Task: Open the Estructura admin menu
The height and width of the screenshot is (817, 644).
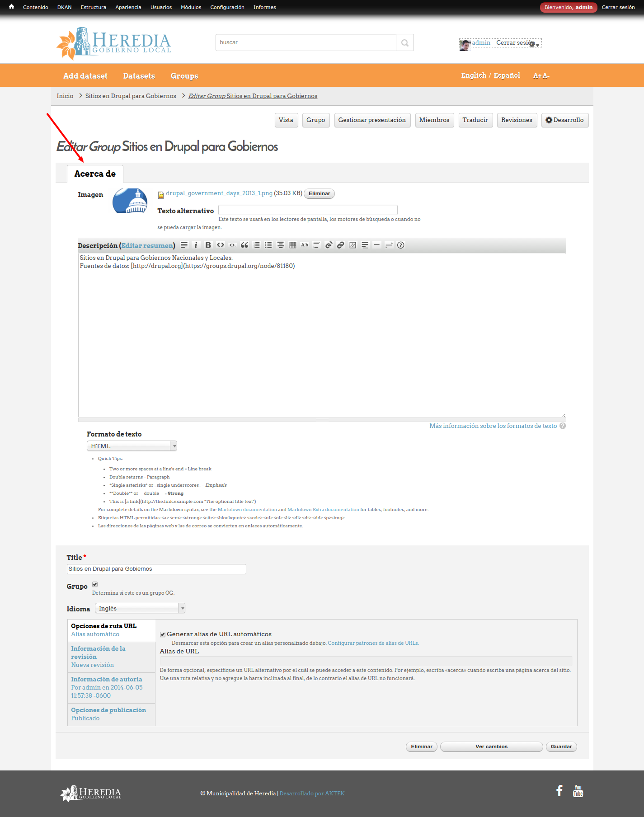Action: (93, 7)
